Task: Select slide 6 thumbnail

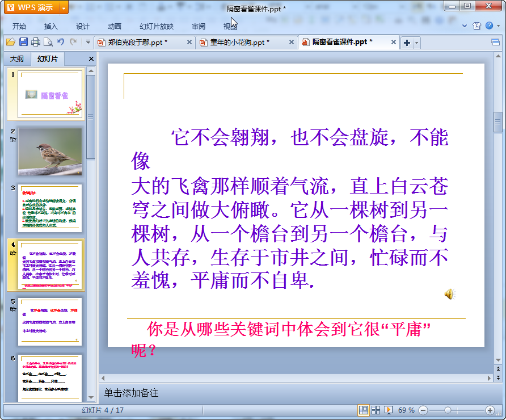Action: pyautogui.click(x=50, y=377)
